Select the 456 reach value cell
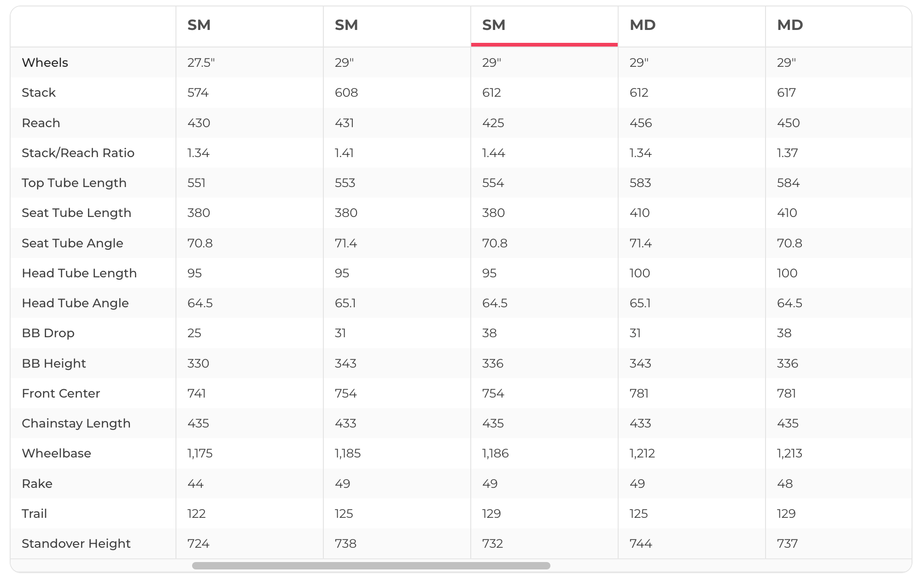This screenshot has width=924, height=586. pyautogui.click(x=641, y=123)
